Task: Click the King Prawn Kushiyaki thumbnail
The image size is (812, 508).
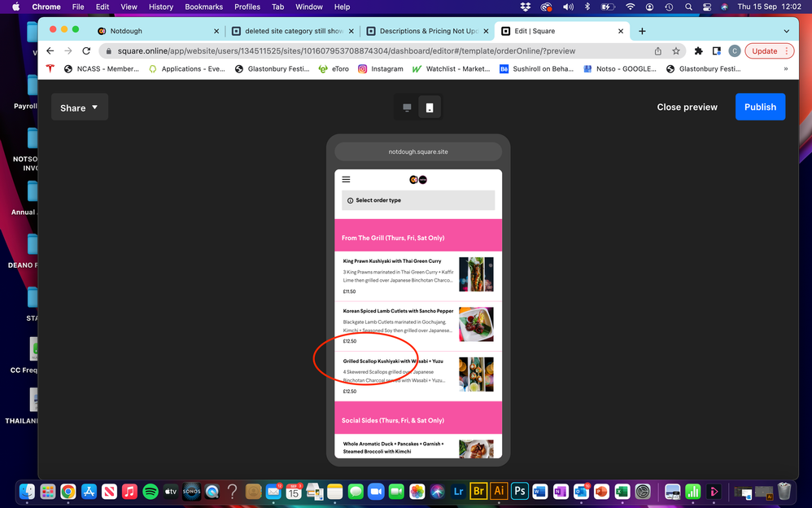Action: (x=476, y=274)
